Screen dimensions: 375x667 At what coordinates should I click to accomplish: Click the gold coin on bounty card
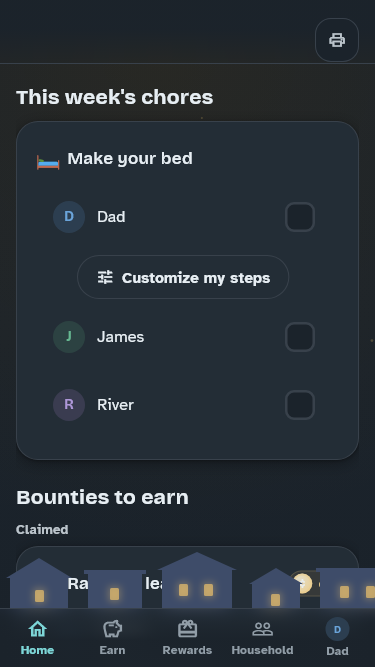[x=302, y=583]
